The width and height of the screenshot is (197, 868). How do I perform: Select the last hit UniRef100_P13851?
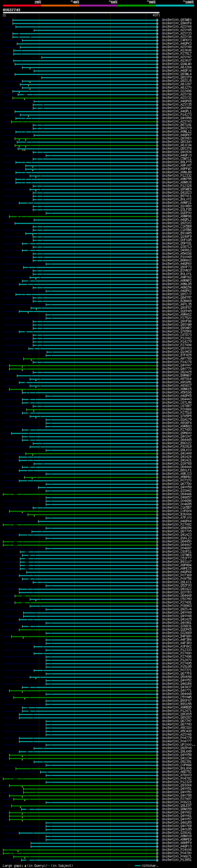click(x=177, y=860)
